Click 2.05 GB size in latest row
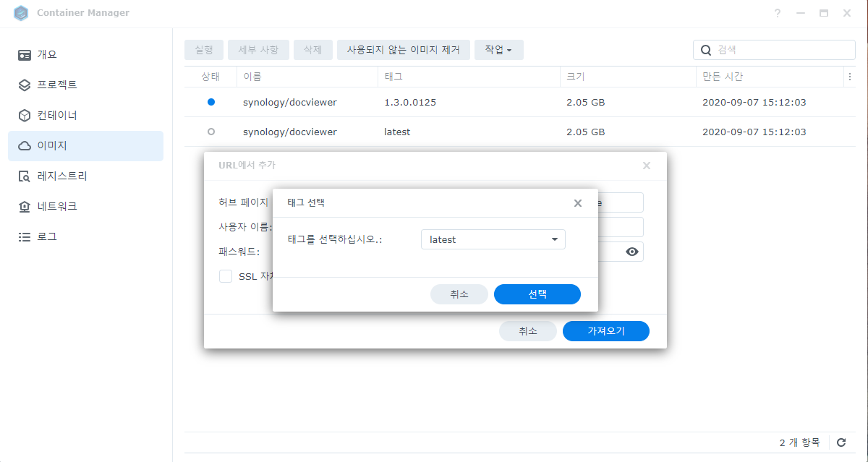The height and width of the screenshot is (462, 868). coord(586,132)
